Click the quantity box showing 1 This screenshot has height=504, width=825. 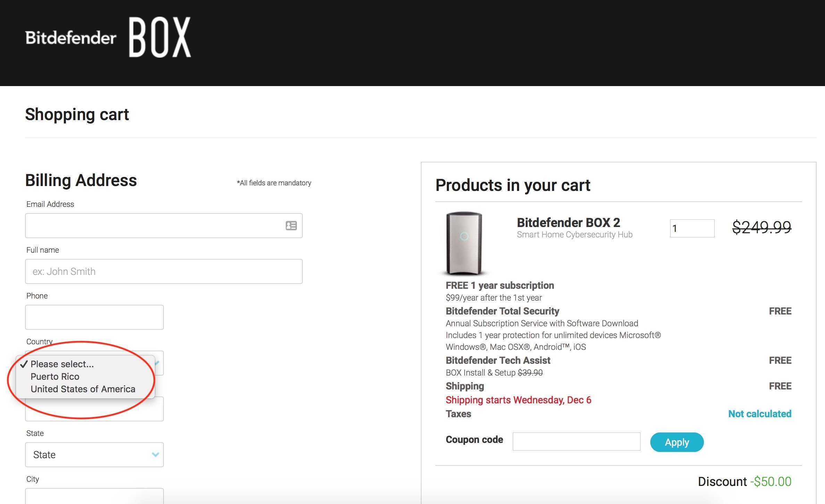point(692,228)
